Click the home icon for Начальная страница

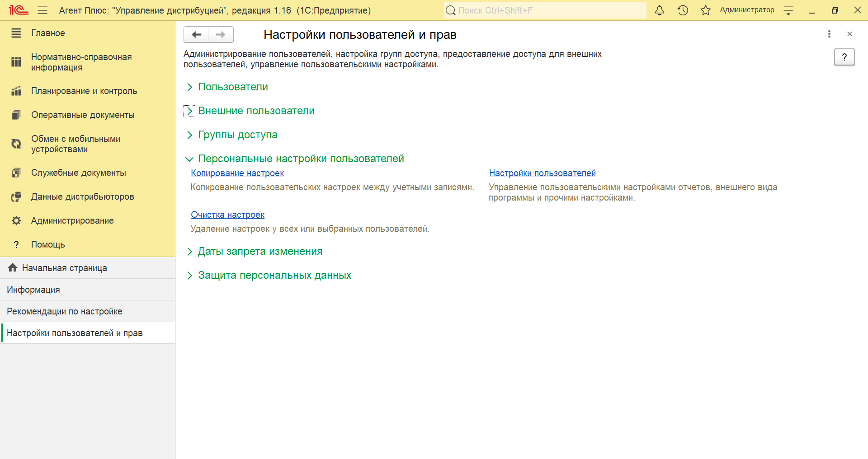[13, 267]
